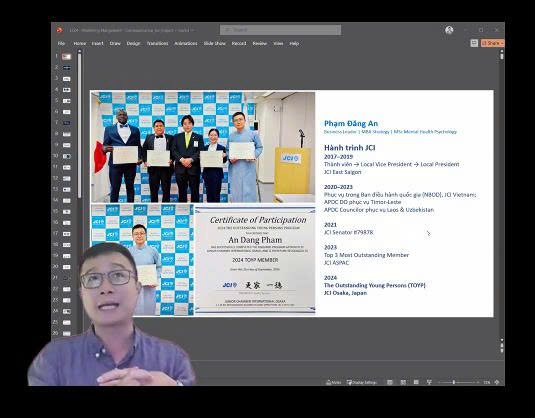Open the account profile avatar
Image resolution: width=535 pixels, height=418 pixels.
(x=449, y=30)
